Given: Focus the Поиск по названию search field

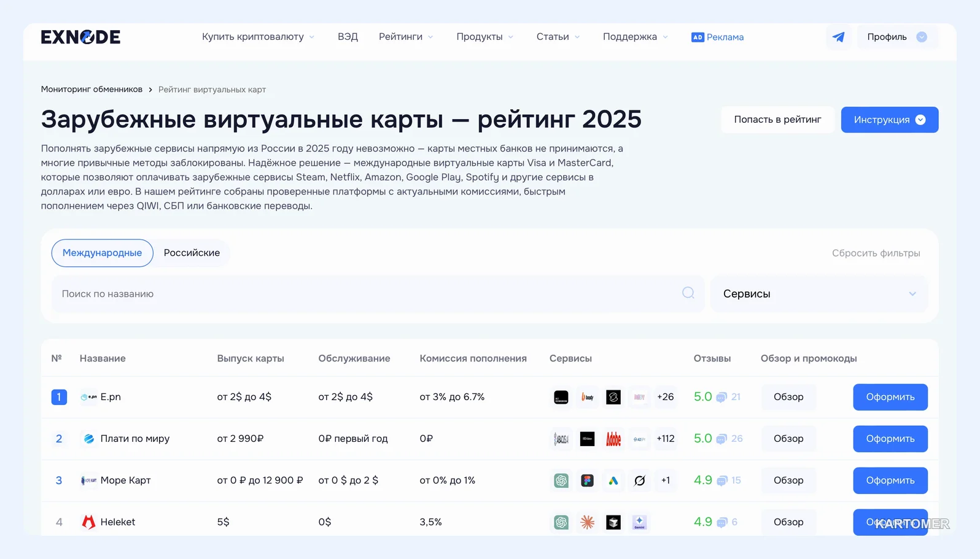Looking at the screenshot, I should tap(378, 294).
